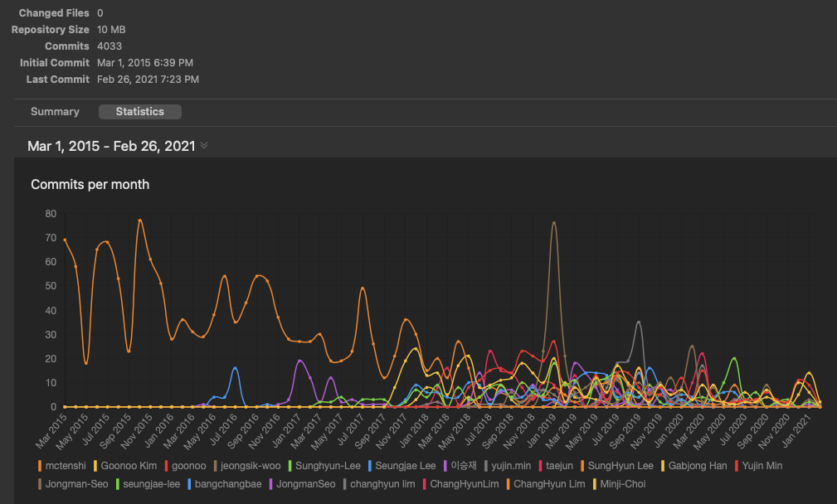Click the Repository Size value 10 MB
The image size is (837, 504).
click(x=111, y=30)
